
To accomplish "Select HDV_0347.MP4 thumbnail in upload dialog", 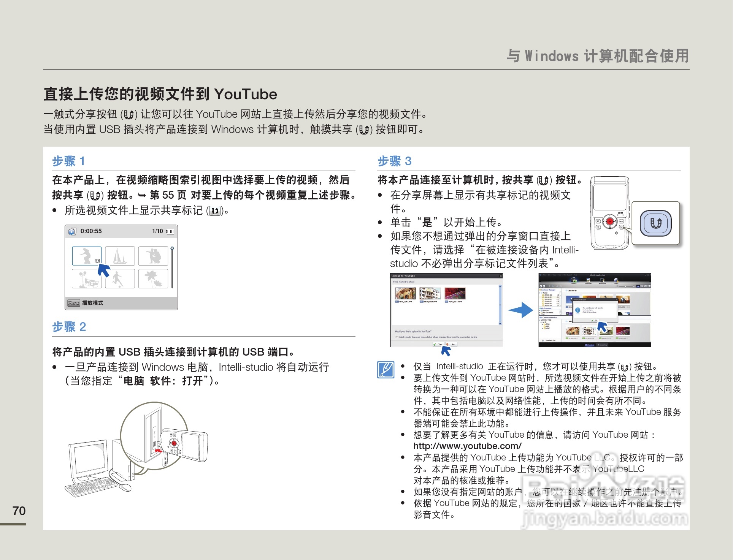I will click(405, 293).
